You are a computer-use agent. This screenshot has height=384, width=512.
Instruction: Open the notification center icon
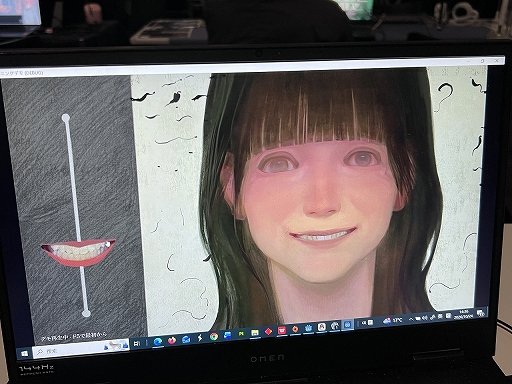pyautogui.click(x=481, y=313)
